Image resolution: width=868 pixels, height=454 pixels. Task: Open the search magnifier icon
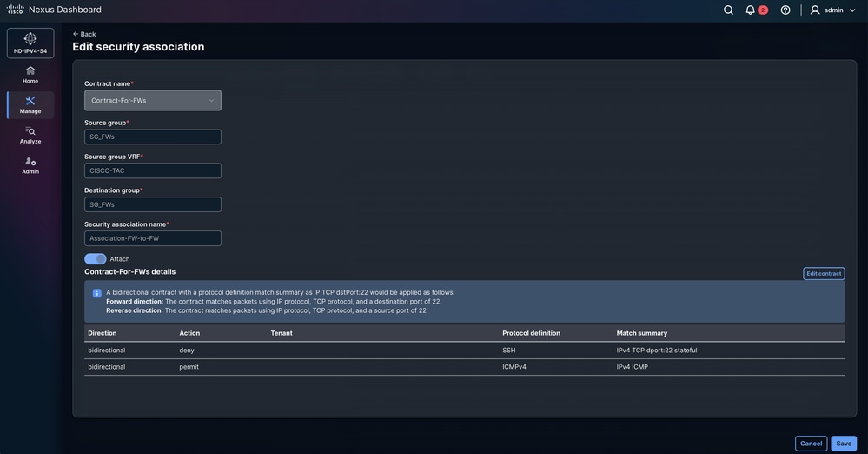coord(728,10)
